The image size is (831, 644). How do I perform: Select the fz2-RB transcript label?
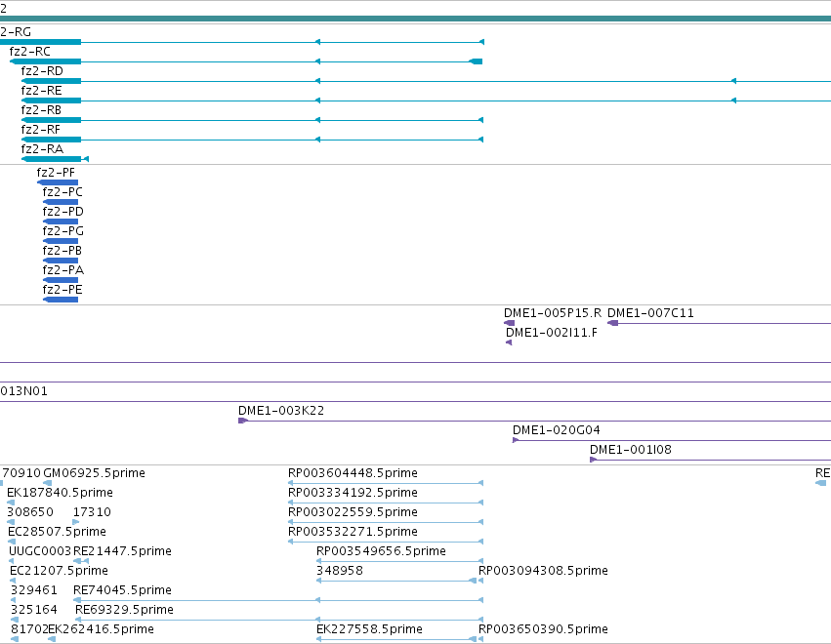coord(41,110)
